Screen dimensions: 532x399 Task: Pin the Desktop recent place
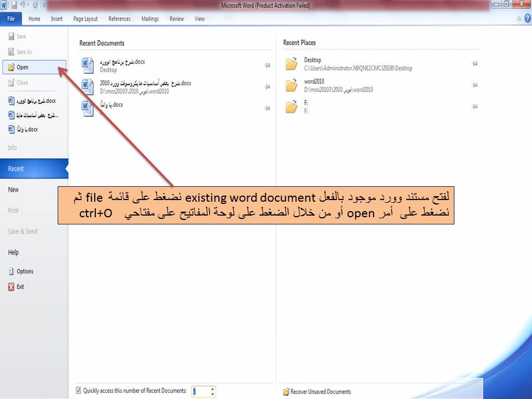(475, 63)
